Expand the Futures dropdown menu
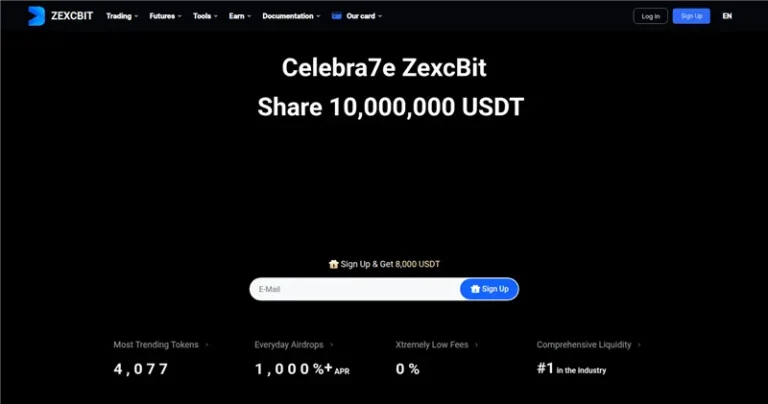768x404 pixels. tap(166, 16)
